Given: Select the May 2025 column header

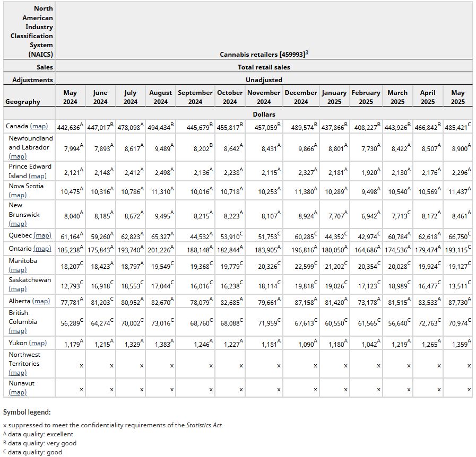Looking at the screenshot, I should click(x=457, y=97).
